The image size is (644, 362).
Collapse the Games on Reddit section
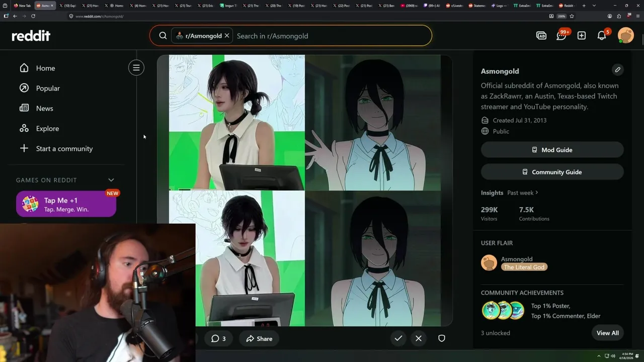click(x=111, y=180)
